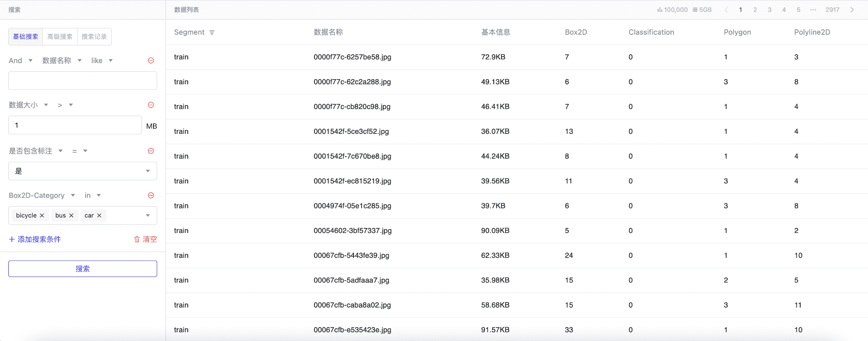Image resolution: width=868 pixels, height=341 pixels.
Task: Select row 00067cfb-5443fe39.jpg
Action: click(x=517, y=255)
